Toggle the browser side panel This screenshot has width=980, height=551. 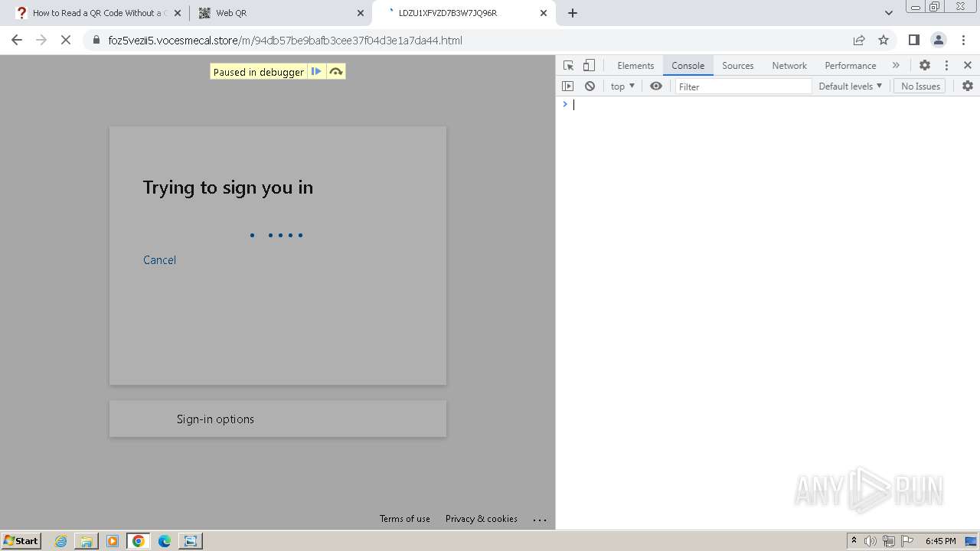pos(913,40)
